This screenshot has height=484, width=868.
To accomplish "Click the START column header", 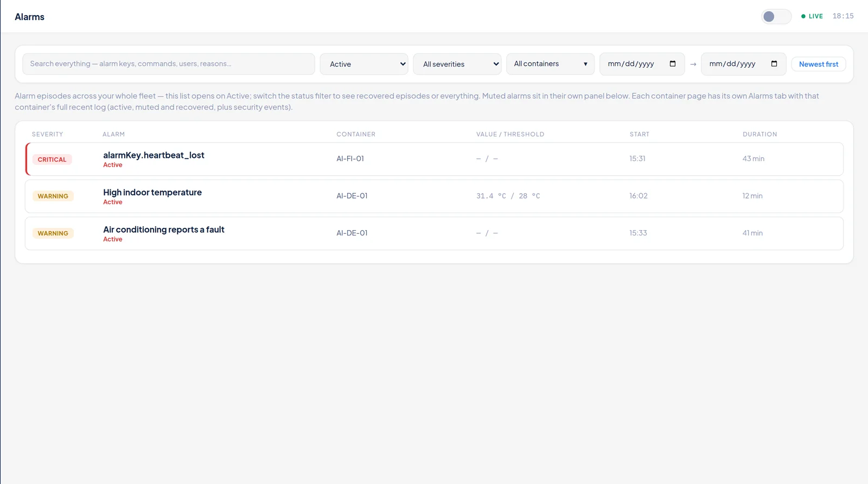I will 640,134.
